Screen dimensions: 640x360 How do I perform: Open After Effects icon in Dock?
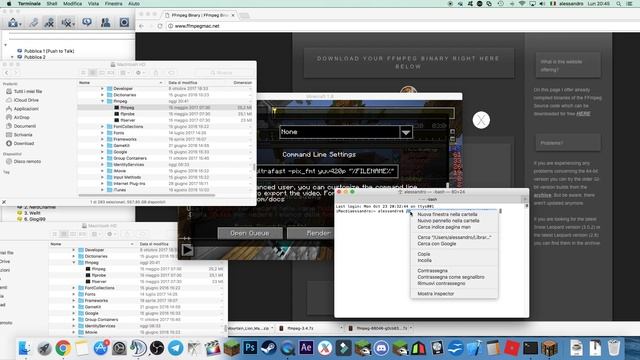click(x=306, y=348)
